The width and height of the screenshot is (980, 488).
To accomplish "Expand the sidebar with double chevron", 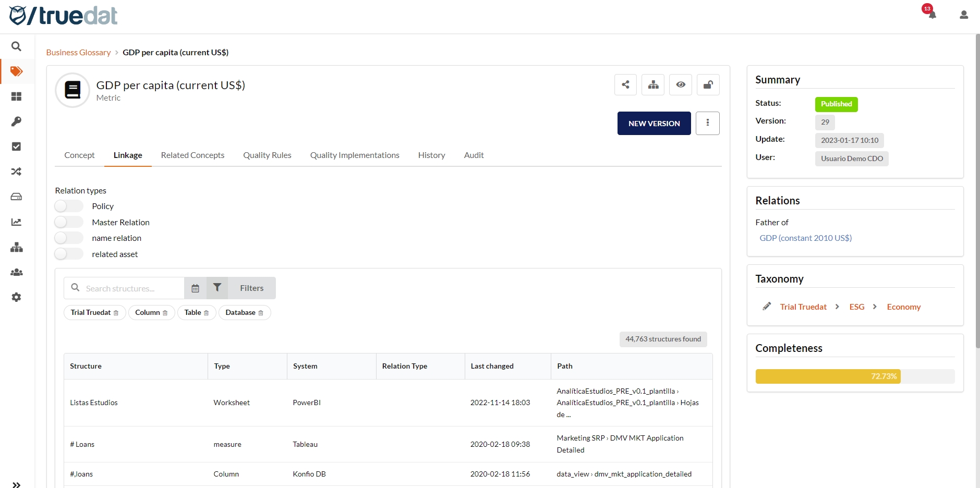I will (16, 484).
